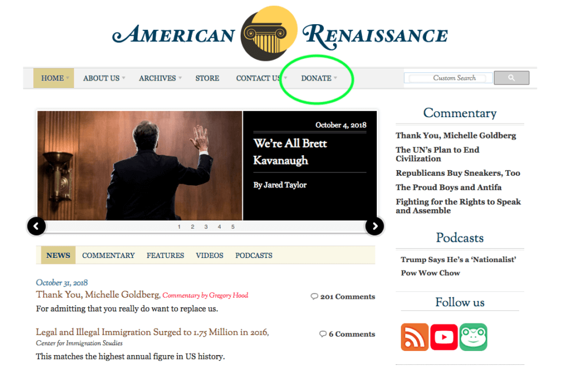Expand the Home menu arrow
The height and width of the screenshot is (370, 588).
(x=68, y=78)
